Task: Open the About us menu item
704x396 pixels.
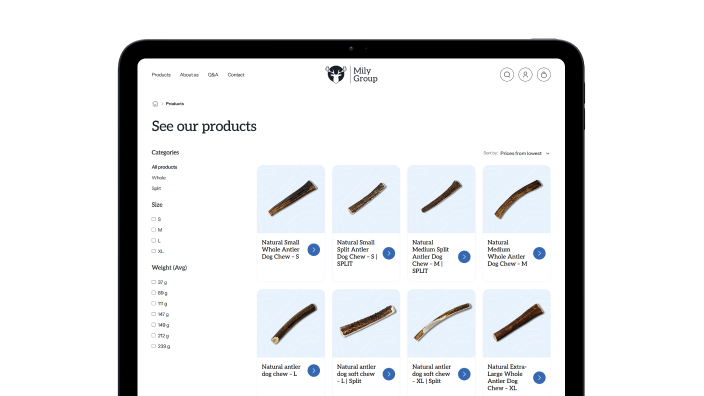Action: tap(189, 75)
